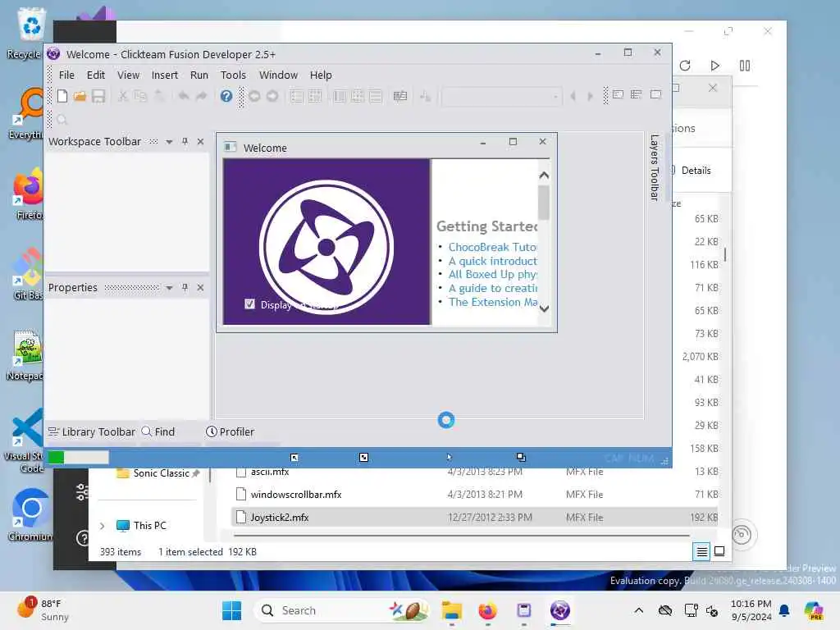Image resolution: width=840 pixels, height=630 pixels.
Task: Open ChocoBreak Tutorial link
Action: 492,247
